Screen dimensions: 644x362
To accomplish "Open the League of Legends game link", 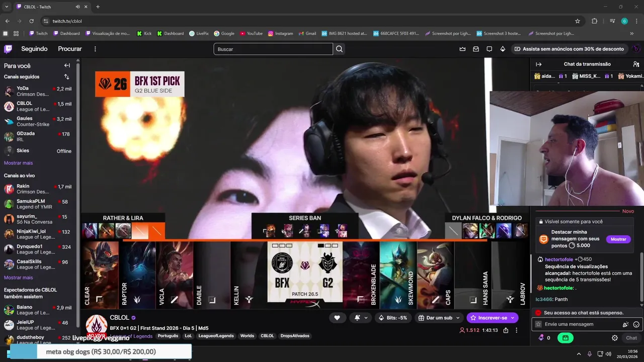I will coord(131,336).
